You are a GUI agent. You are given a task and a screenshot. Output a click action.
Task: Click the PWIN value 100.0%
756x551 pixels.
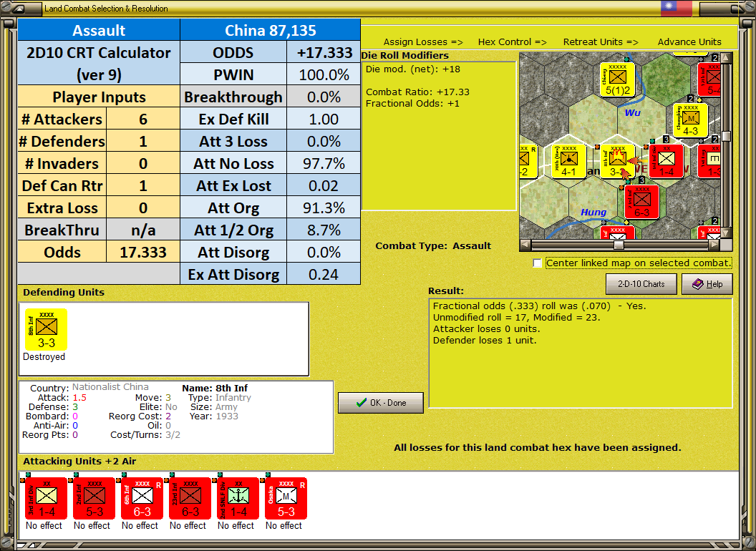[324, 74]
